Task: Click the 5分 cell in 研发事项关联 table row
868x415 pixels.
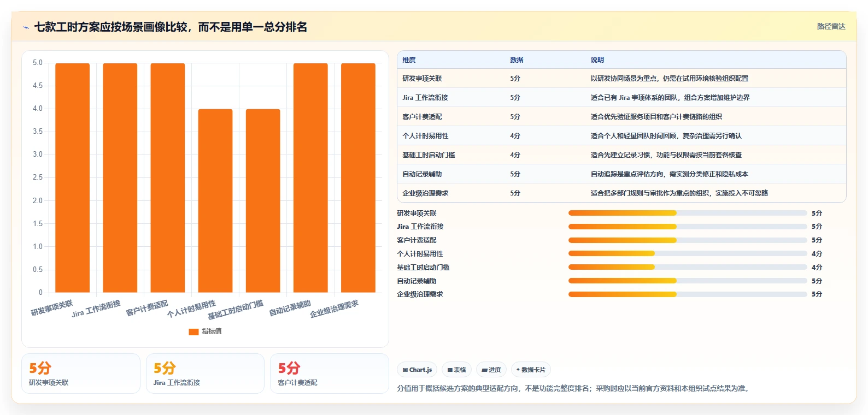Action: (x=515, y=79)
